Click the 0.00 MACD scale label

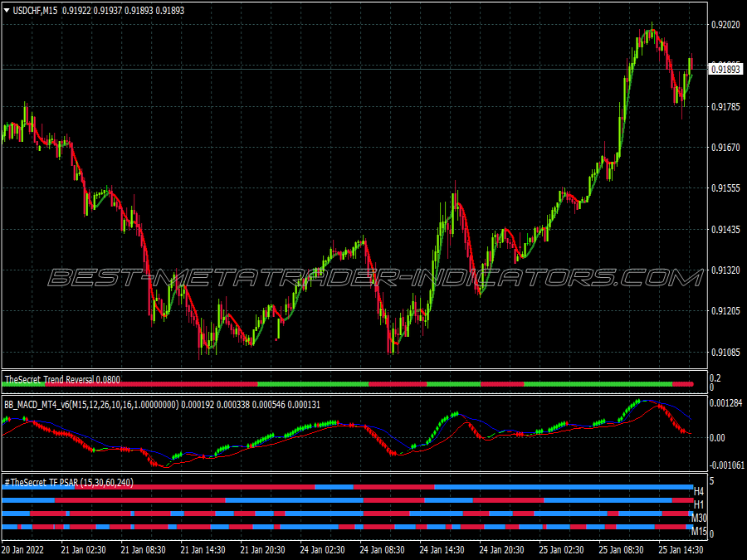[717, 438]
